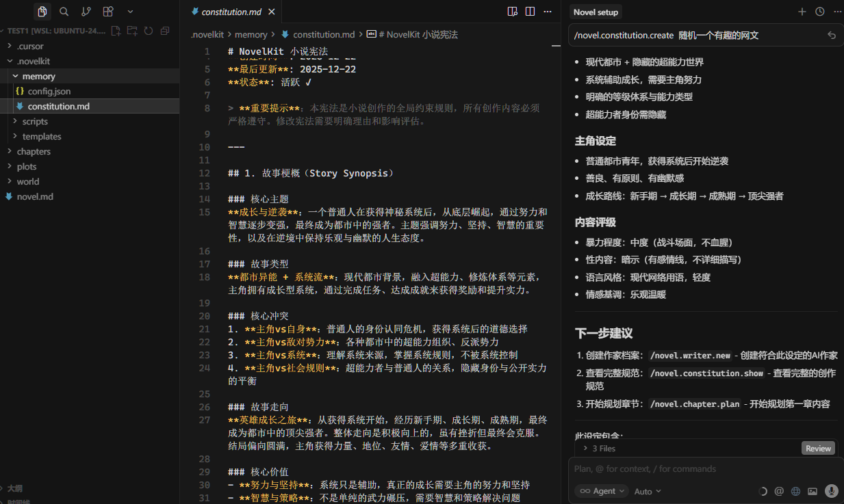Collapse all folders in explorer
The width and height of the screenshot is (844, 504).
tap(164, 31)
